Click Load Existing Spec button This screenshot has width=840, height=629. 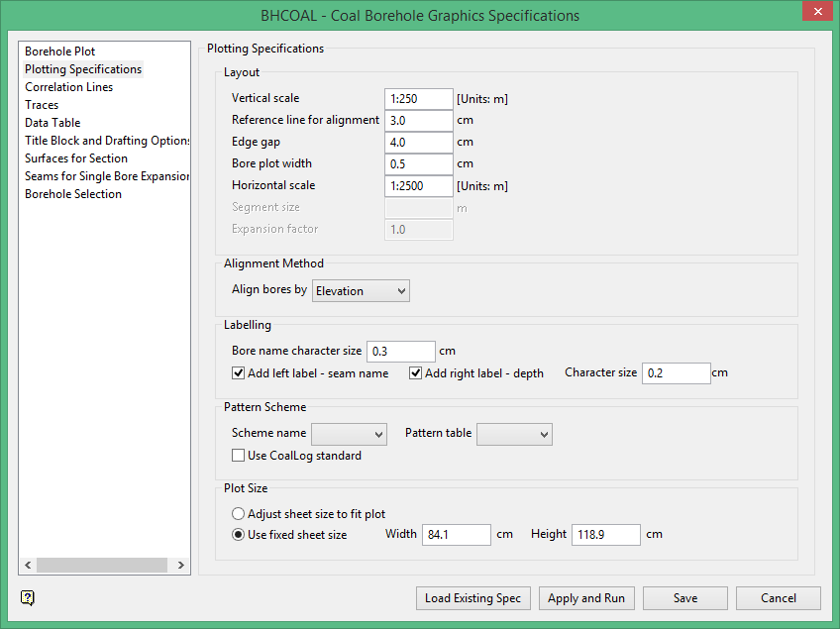point(473,598)
